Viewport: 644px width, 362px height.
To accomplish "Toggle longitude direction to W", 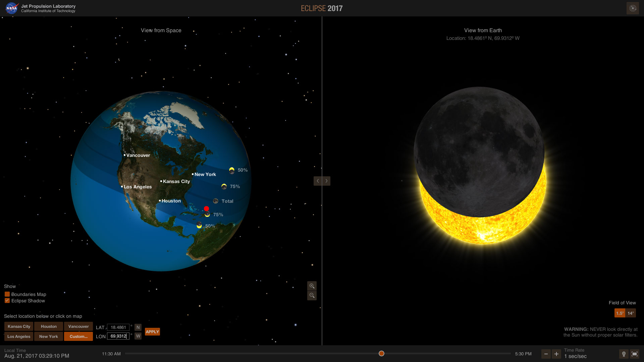I will [x=138, y=336].
